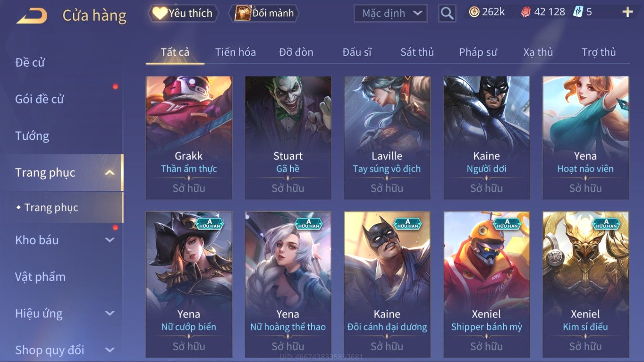The image size is (644, 362).
Task: Open the Mặc định sort dropdown
Action: (390, 13)
